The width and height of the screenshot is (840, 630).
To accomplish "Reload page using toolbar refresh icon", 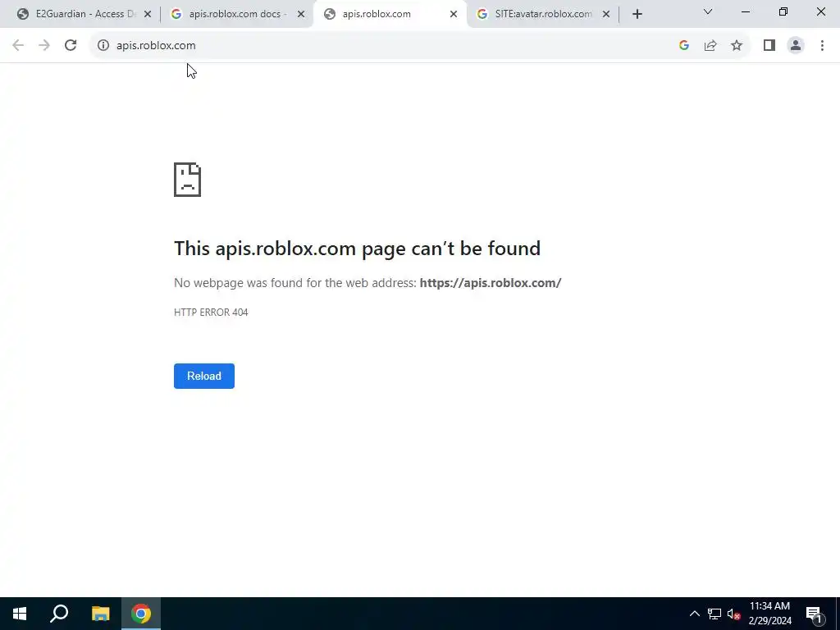I will pyautogui.click(x=71, y=46).
